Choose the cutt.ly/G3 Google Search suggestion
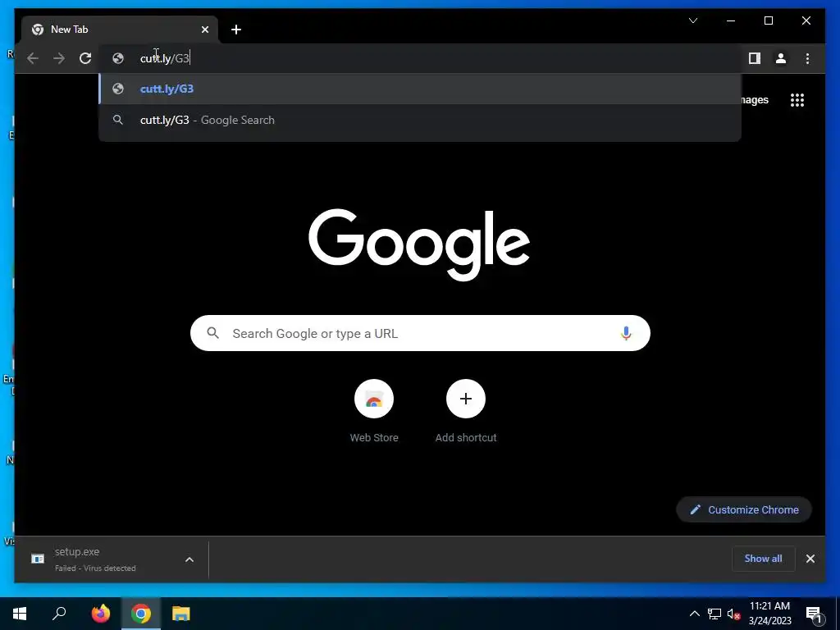The width and height of the screenshot is (840, 630). pos(420,120)
